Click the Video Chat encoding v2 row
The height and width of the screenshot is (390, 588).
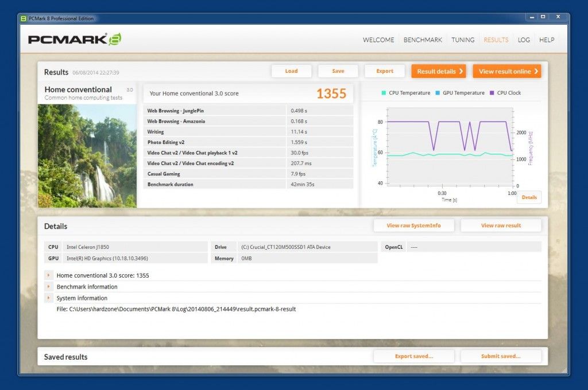click(x=248, y=163)
